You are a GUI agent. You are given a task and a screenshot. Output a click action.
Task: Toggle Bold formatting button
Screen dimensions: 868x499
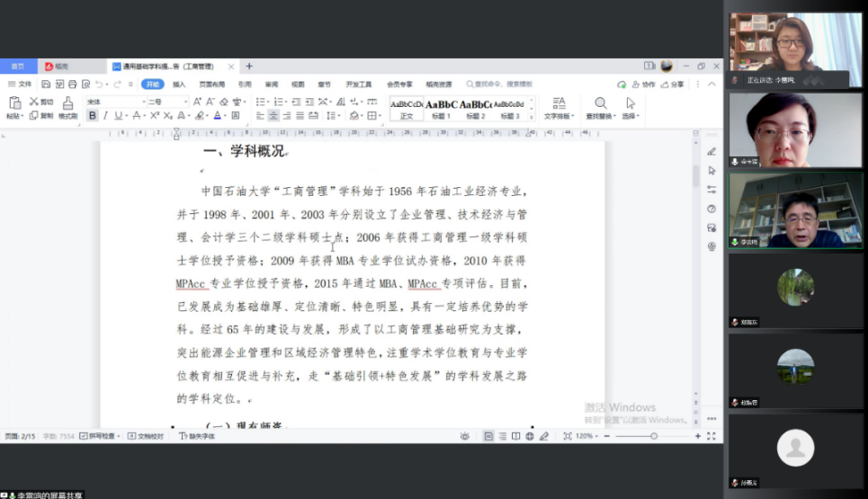pos(93,116)
